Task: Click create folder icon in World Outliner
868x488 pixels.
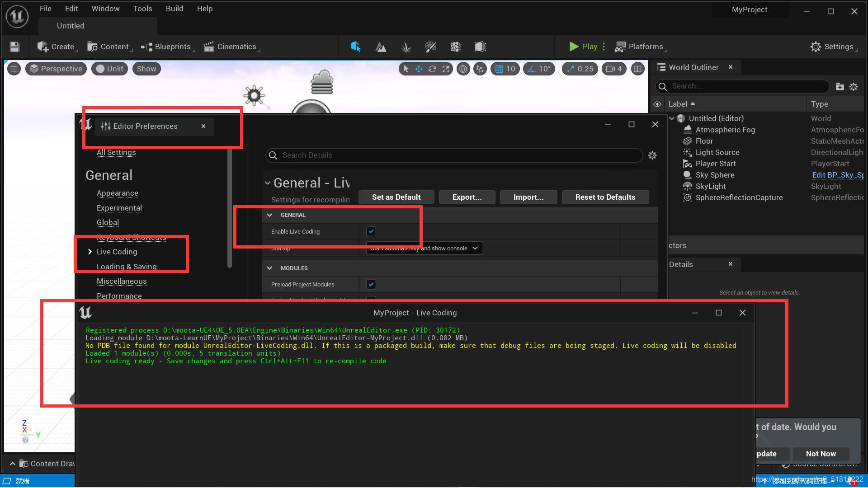Action: point(840,87)
